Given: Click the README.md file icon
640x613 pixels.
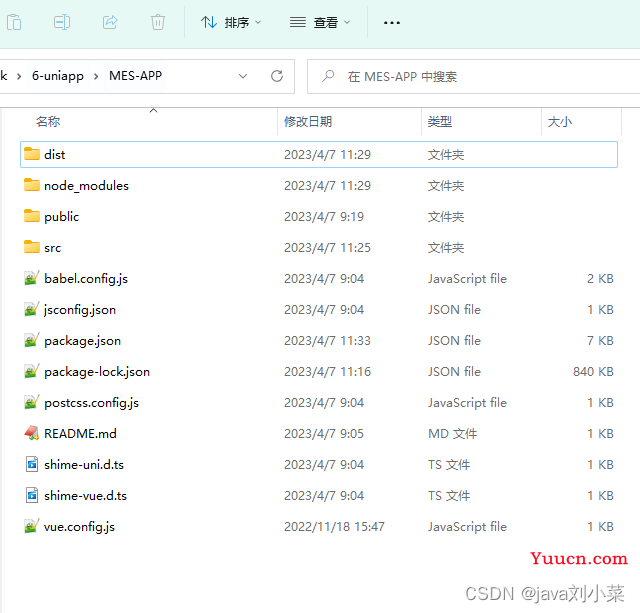Looking at the screenshot, I should pyautogui.click(x=32, y=433).
